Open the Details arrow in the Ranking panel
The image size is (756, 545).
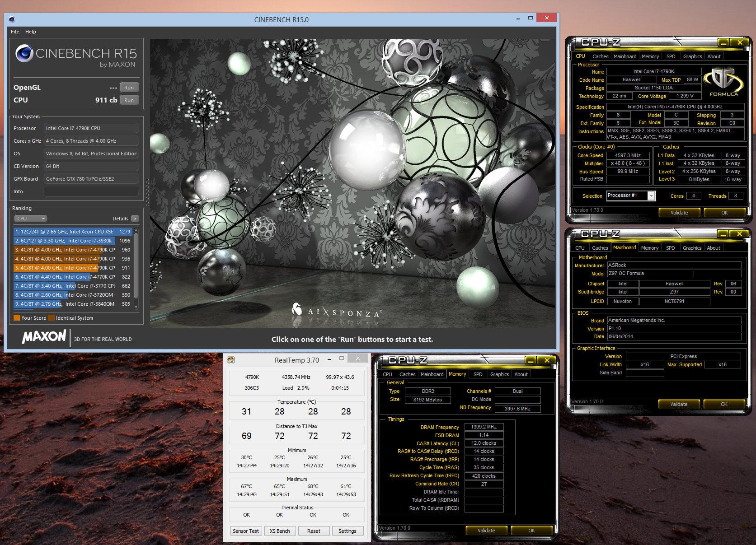pyautogui.click(x=135, y=219)
